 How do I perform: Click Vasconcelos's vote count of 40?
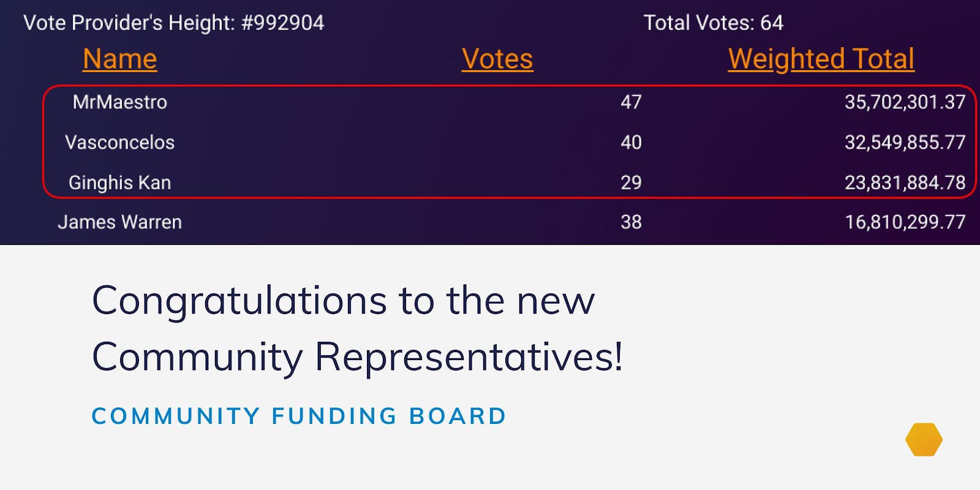click(631, 143)
